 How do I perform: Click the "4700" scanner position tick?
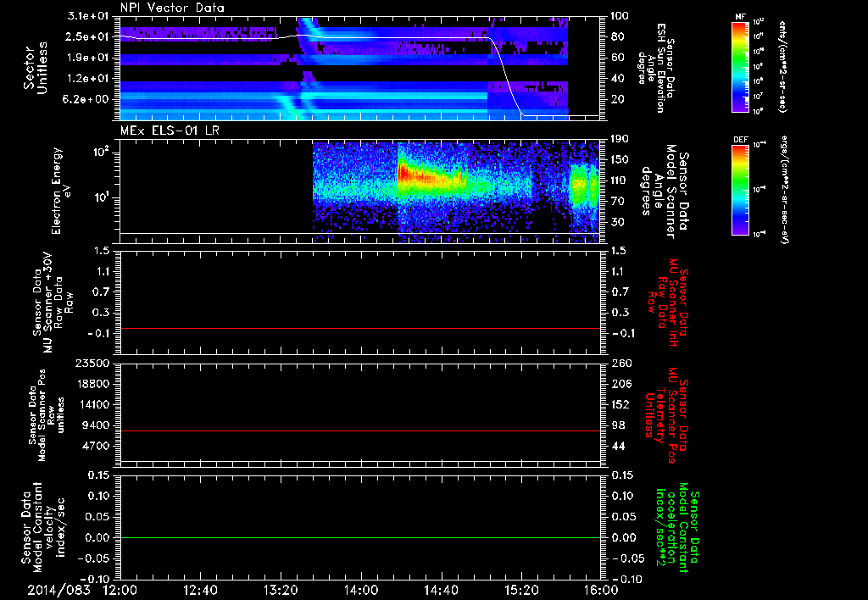click(x=97, y=446)
